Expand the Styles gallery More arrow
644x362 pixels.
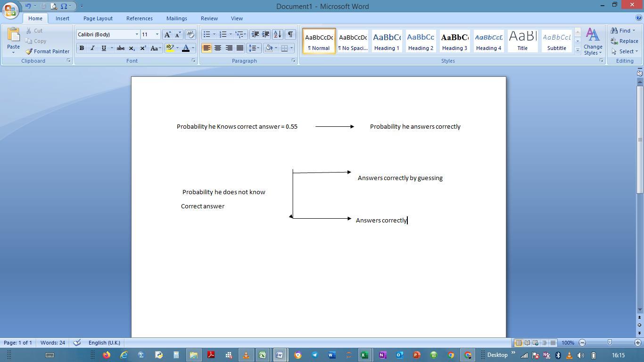tap(578, 50)
